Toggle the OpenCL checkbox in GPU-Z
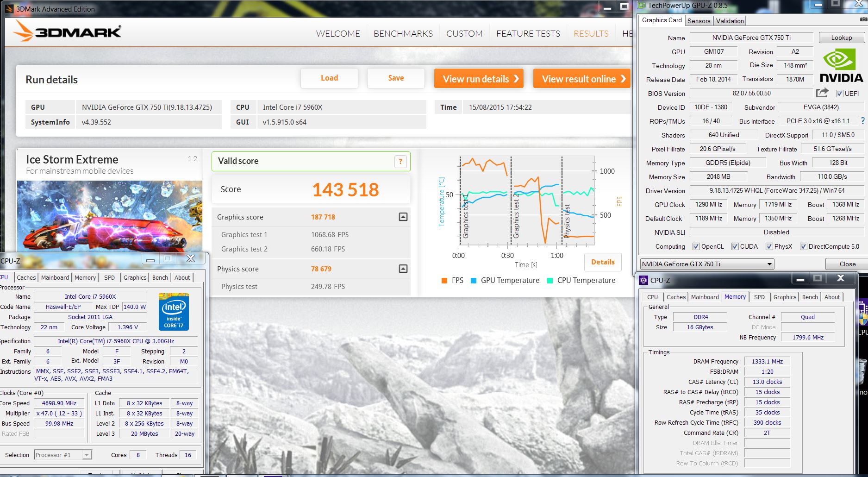 (x=696, y=246)
